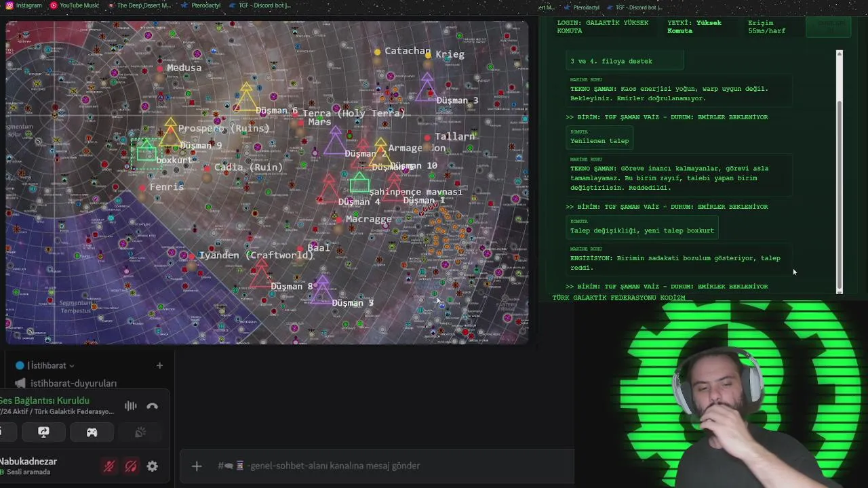Select the red Fenris planet dot
This screenshot has height=488, width=868.
pyautogui.click(x=142, y=188)
